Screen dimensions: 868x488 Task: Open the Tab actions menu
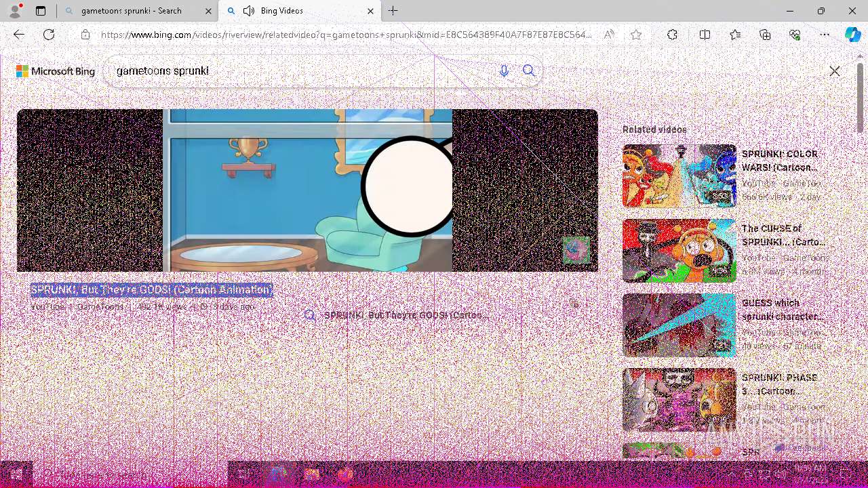(41, 11)
